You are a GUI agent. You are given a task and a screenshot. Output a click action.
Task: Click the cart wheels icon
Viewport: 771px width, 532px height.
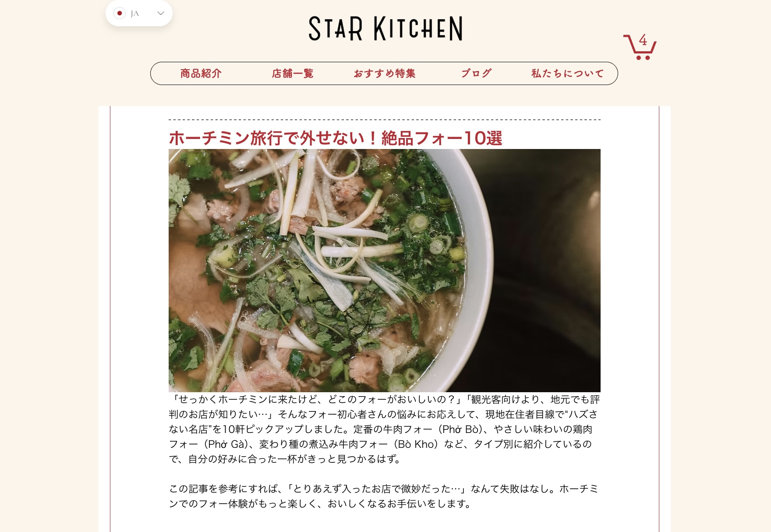coord(643,58)
